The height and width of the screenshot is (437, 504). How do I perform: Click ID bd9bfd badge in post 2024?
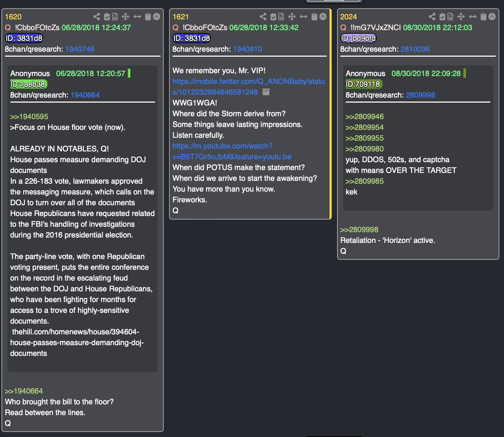pos(358,38)
